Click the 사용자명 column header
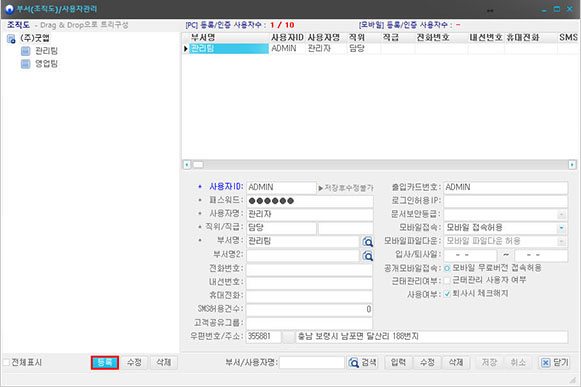581x387 pixels. [324, 37]
